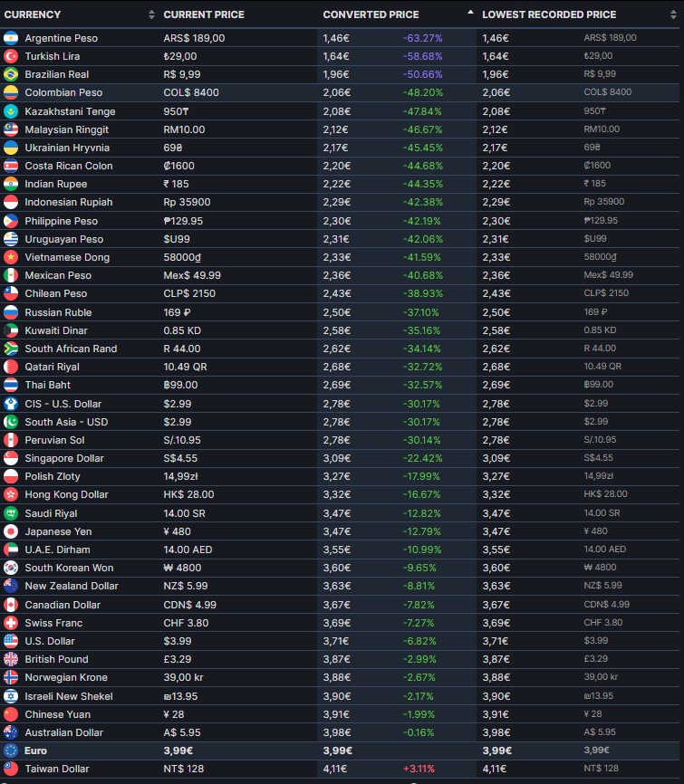Select the Peruvian Sol currency name
The width and height of the screenshot is (684, 784).
54,440
